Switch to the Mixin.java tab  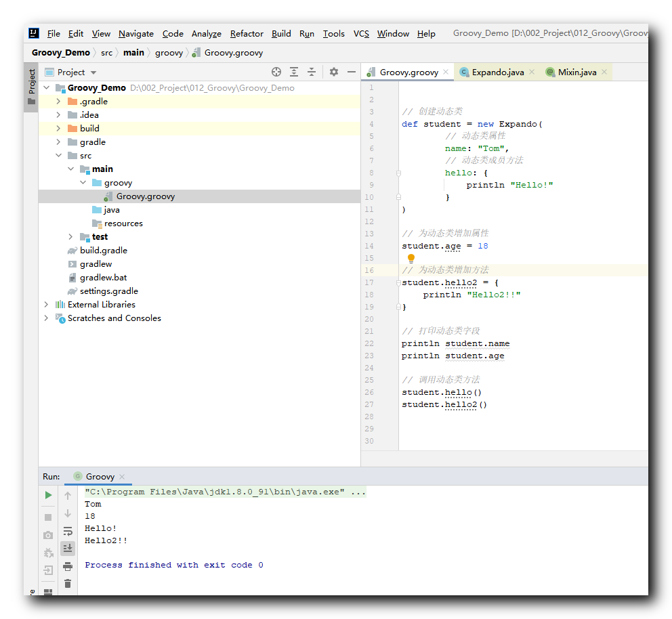coord(577,72)
